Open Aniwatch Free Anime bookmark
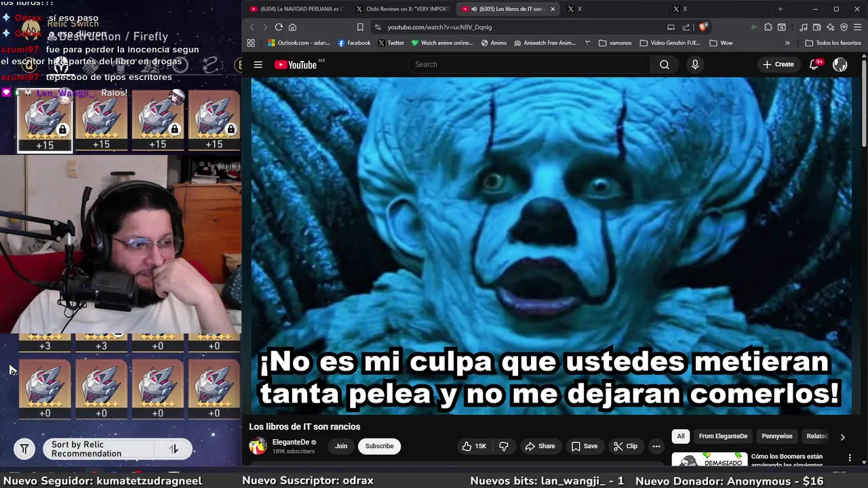This screenshot has width=868, height=488. click(x=545, y=43)
